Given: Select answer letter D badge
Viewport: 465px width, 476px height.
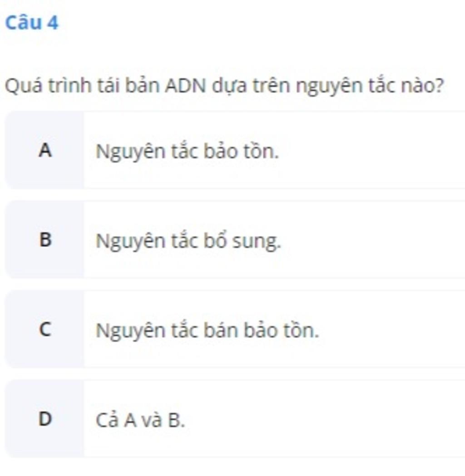Looking at the screenshot, I should [45, 419].
